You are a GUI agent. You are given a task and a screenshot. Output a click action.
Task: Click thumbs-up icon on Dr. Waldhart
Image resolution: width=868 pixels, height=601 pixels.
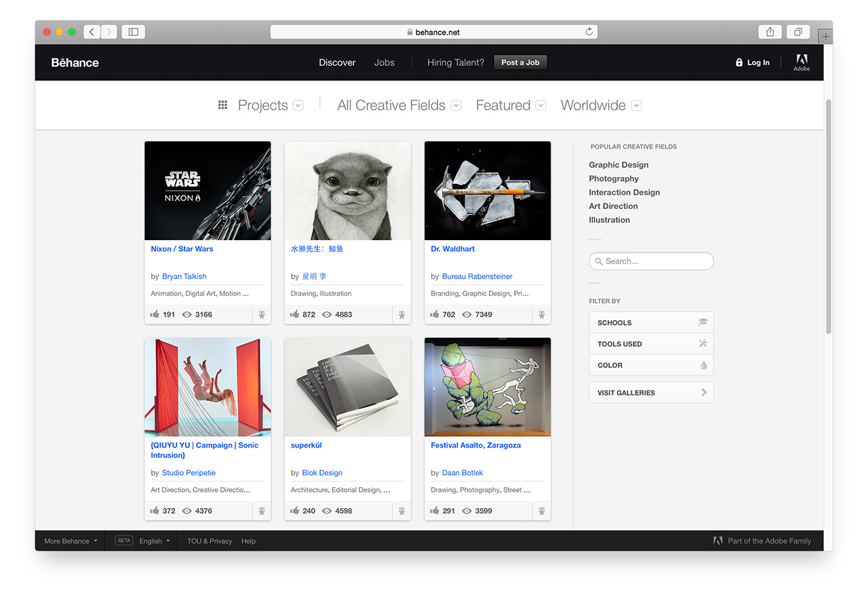click(x=435, y=314)
